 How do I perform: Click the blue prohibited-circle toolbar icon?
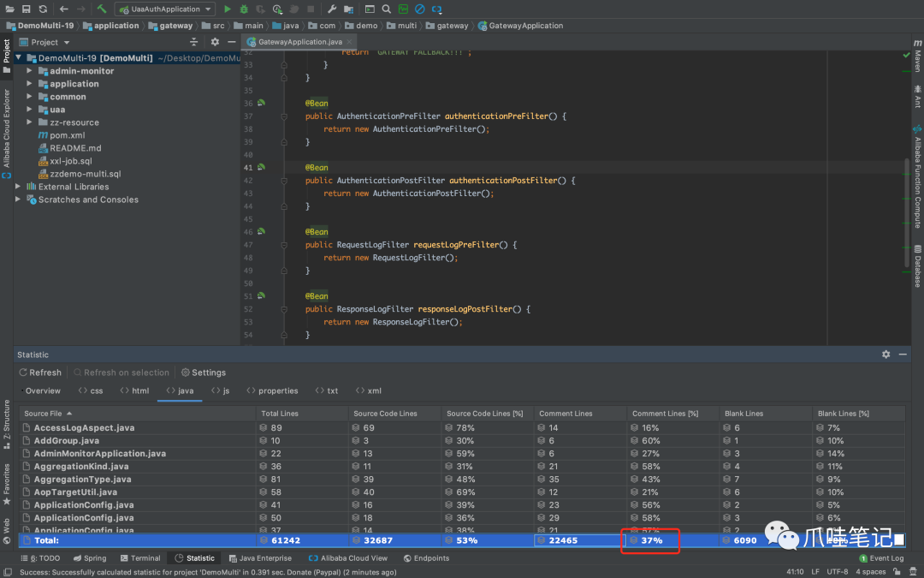[x=419, y=9]
